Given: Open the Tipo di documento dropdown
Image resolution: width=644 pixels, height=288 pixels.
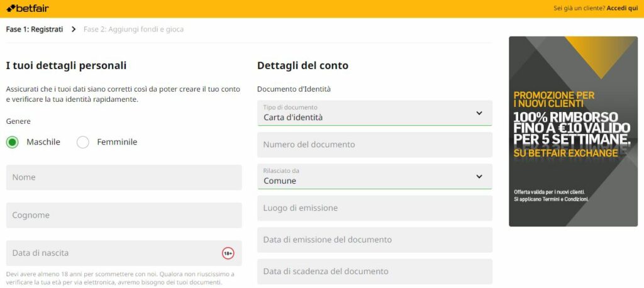Looking at the screenshot, I should tap(375, 113).
